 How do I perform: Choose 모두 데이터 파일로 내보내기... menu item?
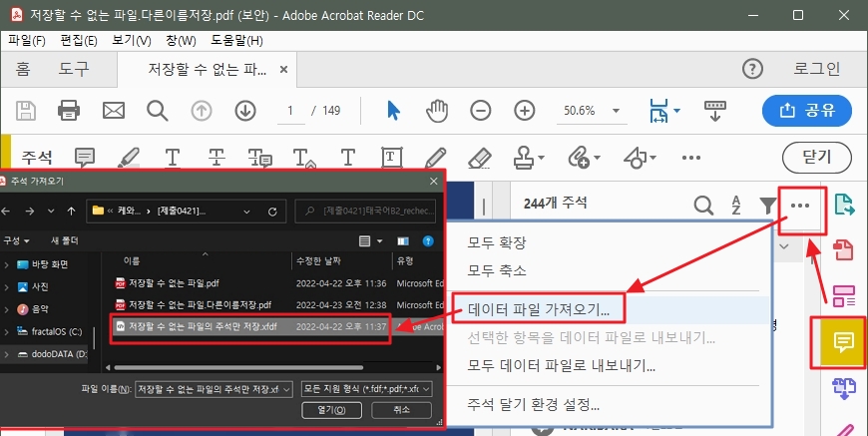click(x=562, y=365)
